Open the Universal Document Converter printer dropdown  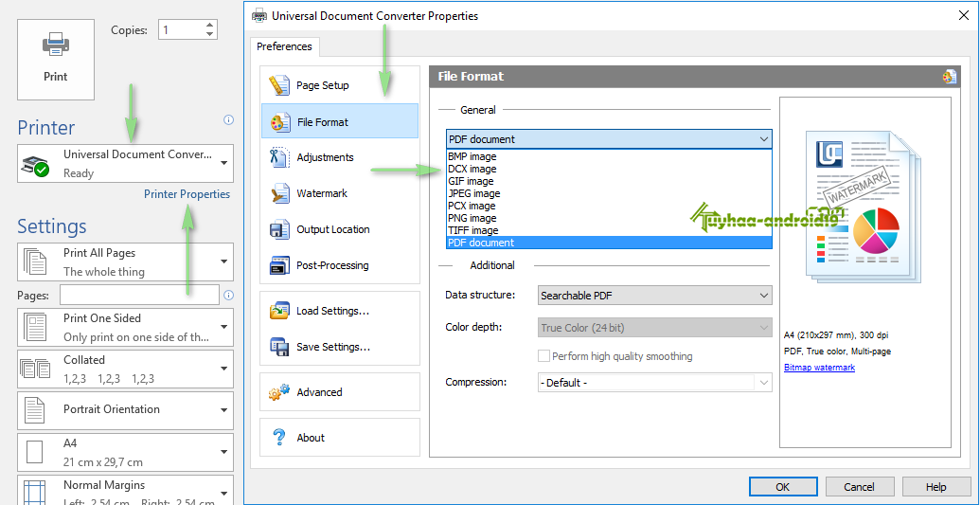[x=126, y=163]
